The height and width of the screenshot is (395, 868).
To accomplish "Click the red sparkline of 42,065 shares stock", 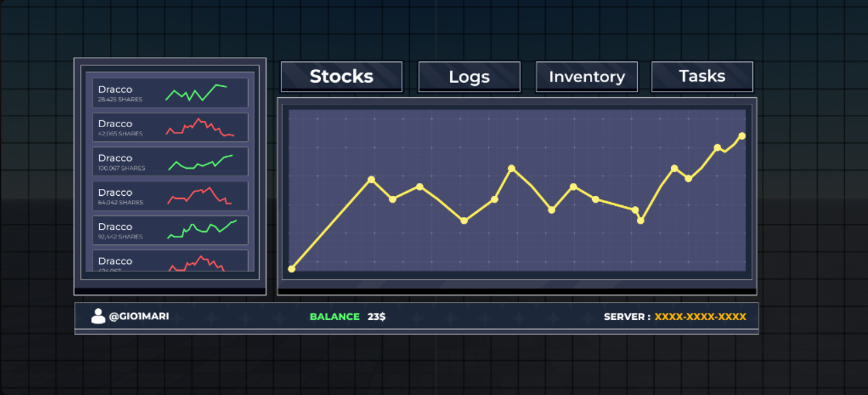I will [x=200, y=127].
